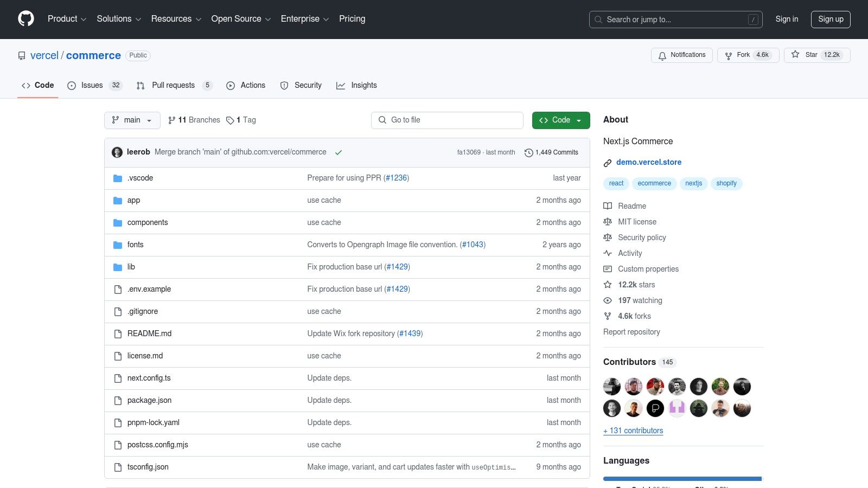868x488 pixels.
Task: Star the repository via star icon
Action: (795, 55)
